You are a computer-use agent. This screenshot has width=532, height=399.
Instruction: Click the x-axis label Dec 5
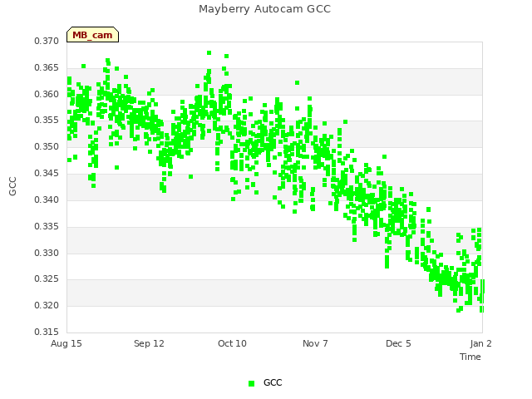pyautogui.click(x=398, y=343)
